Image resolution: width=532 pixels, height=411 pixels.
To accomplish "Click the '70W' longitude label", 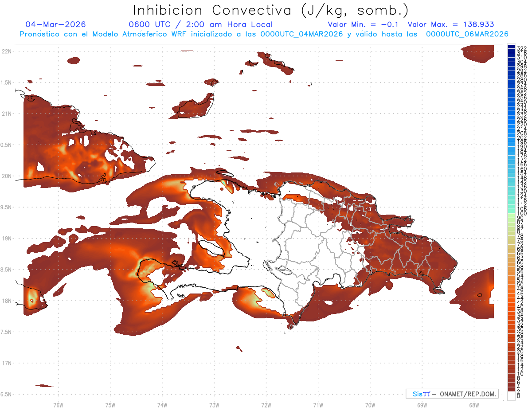I will [370, 404].
